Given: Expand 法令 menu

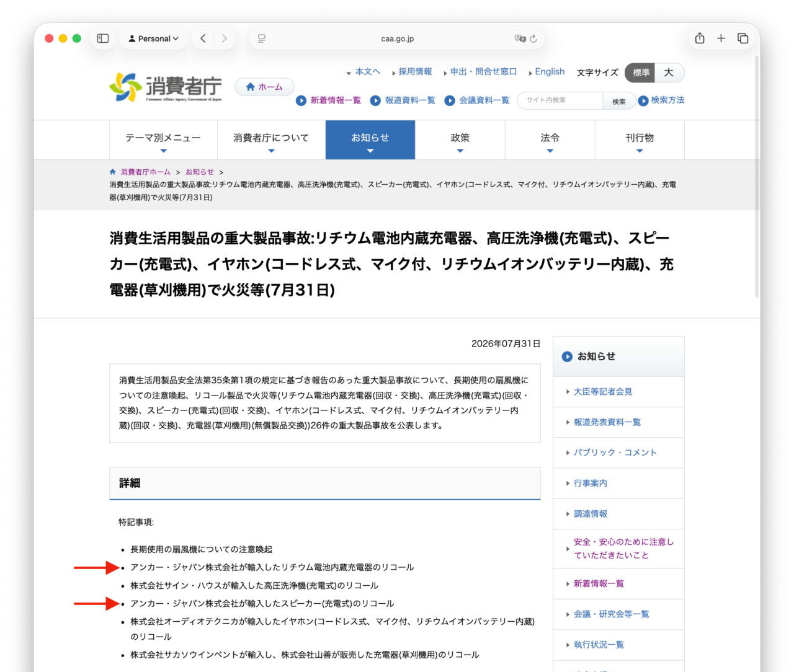Looking at the screenshot, I should 550,139.
